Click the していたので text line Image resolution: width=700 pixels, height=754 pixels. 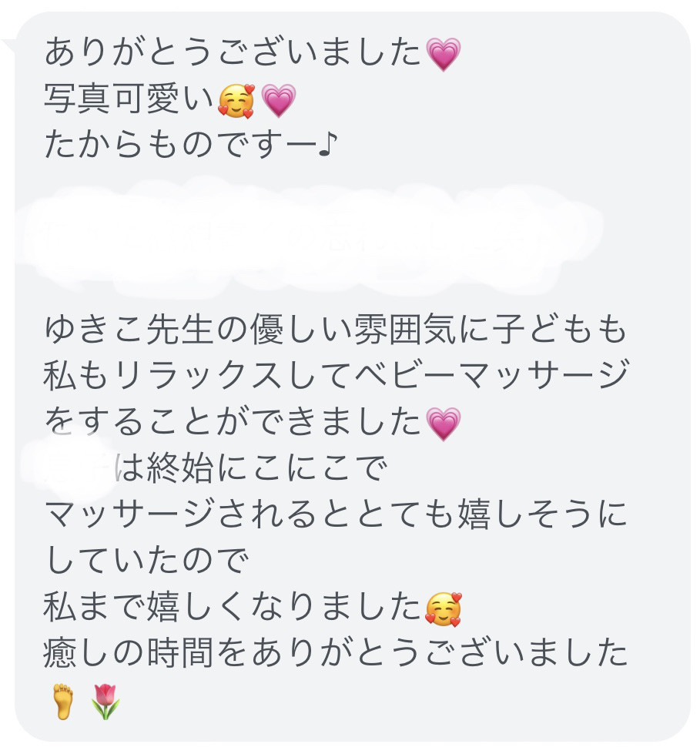point(146,561)
